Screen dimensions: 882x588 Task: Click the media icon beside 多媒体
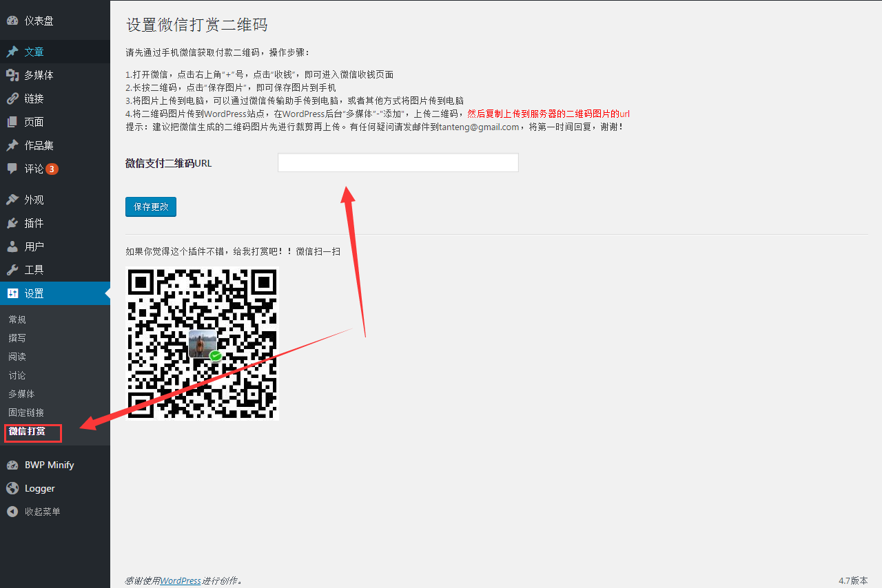[12, 75]
